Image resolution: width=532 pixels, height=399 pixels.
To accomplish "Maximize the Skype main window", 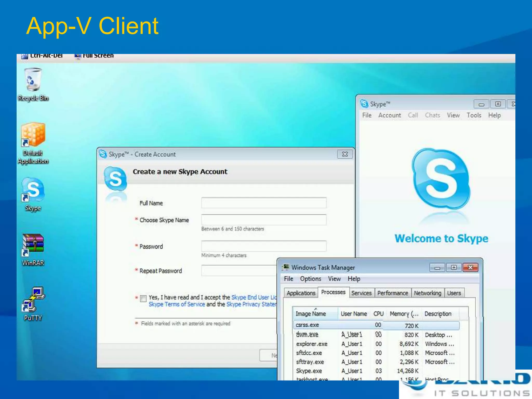I will pyautogui.click(x=498, y=104).
